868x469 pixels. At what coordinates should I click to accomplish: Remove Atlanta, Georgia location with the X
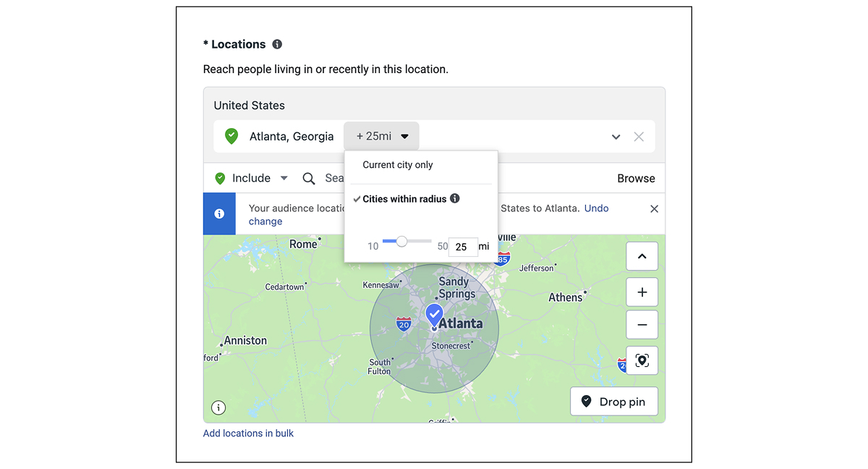point(639,137)
